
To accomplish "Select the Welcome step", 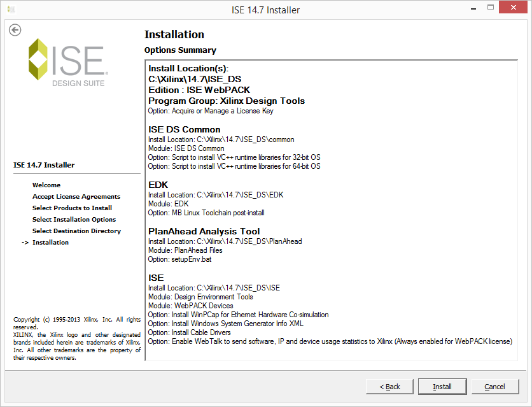I will point(46,185).
